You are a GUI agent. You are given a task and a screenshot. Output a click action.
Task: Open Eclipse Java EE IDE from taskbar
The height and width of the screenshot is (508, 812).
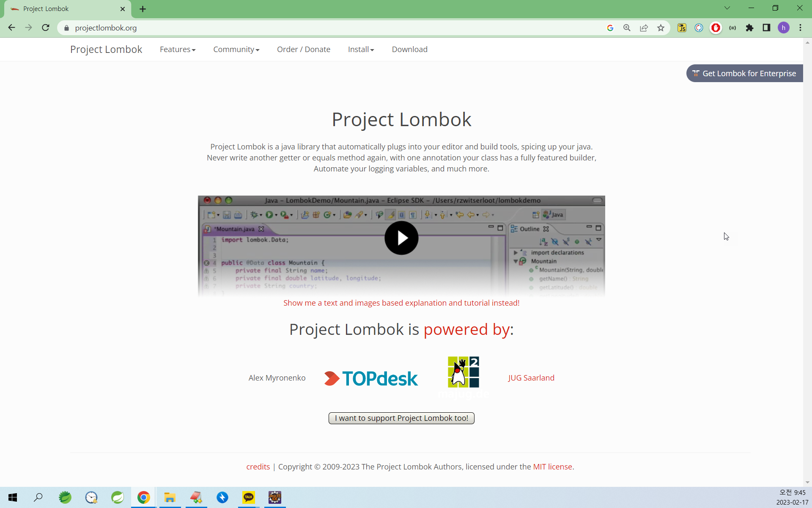point(275,497)
